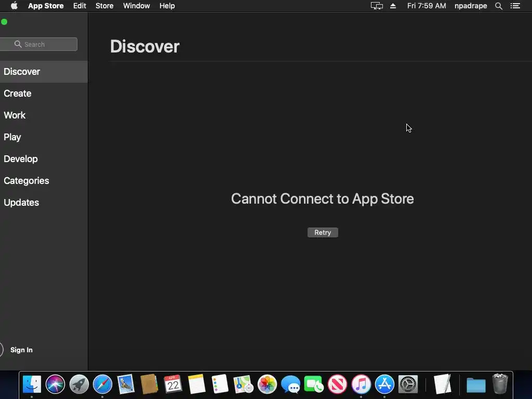This screenshot has width=532, height=399.
Task: Go to Play section in sidebar
Action: pos(44,137)
